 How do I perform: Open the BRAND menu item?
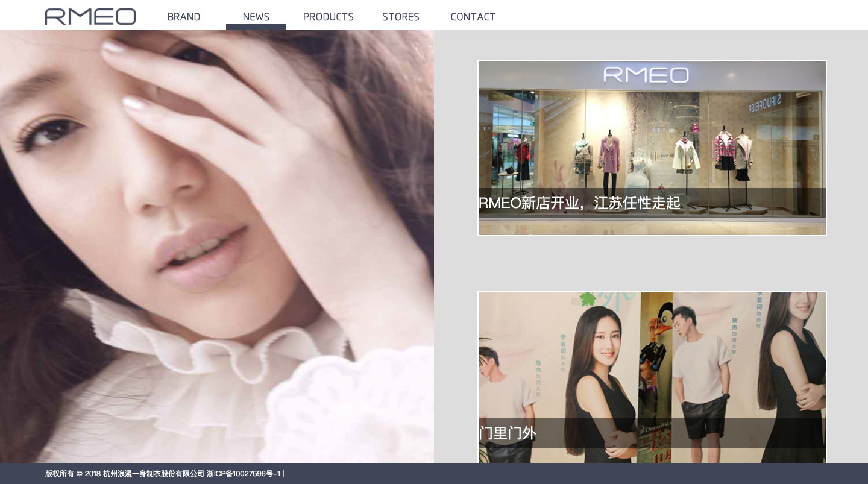point(184,17)
